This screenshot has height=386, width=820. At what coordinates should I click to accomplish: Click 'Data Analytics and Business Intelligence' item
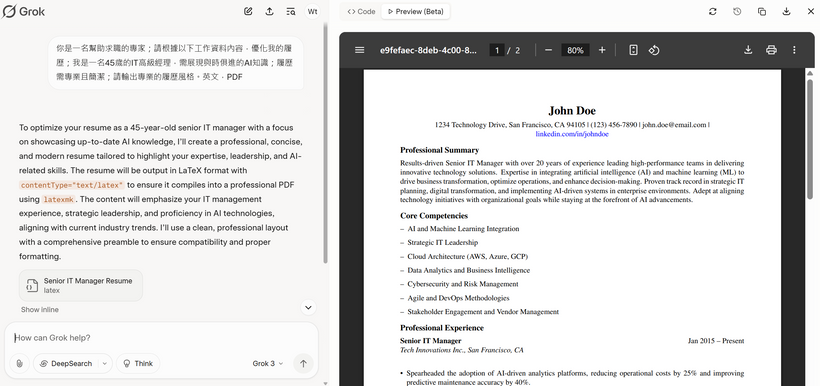(469, 270)
